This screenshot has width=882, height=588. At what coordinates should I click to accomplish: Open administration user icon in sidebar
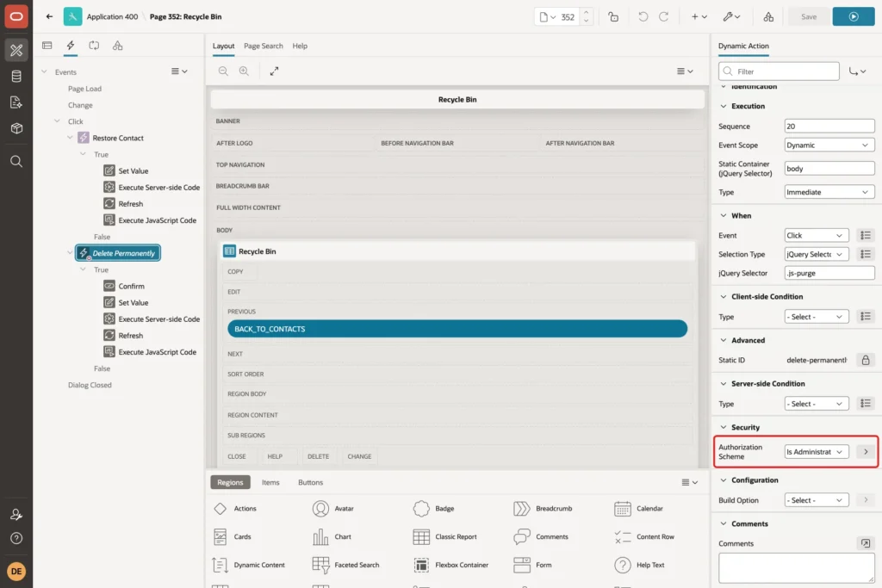click(16, 514)
